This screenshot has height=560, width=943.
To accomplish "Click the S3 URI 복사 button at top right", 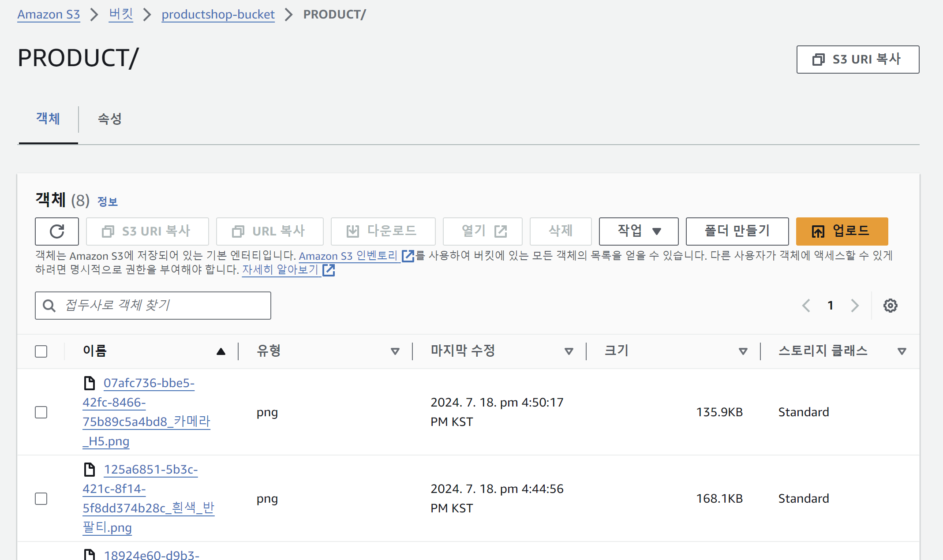I will tap(857, 60).
